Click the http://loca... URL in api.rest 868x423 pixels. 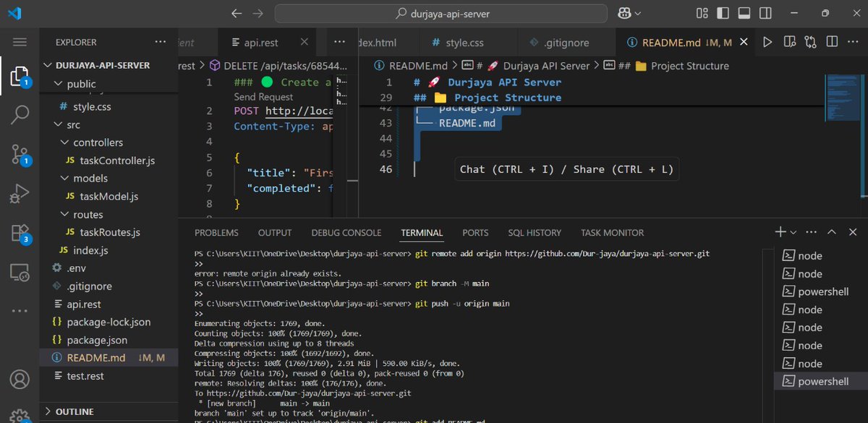(299, 111)
